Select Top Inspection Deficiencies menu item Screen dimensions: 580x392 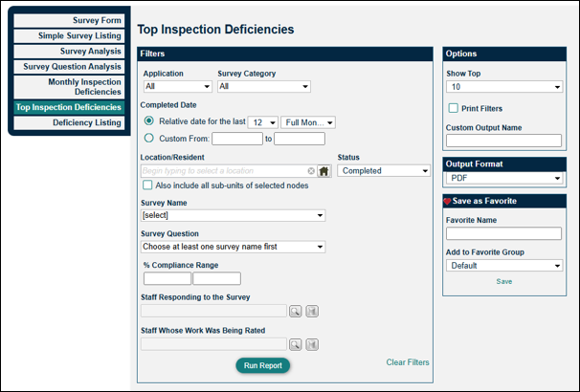[x=69, y=107]
